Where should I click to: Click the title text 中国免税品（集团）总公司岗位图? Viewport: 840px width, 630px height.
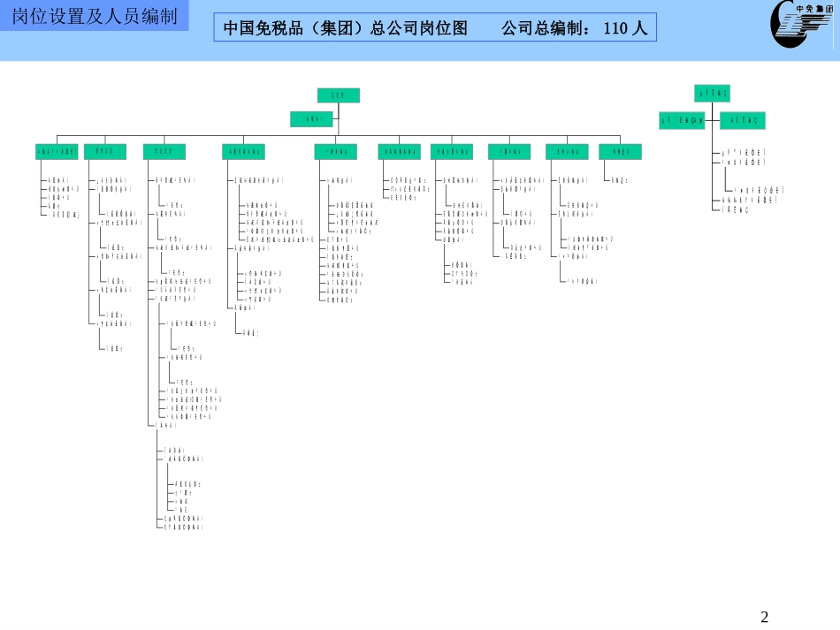[346, 28]
